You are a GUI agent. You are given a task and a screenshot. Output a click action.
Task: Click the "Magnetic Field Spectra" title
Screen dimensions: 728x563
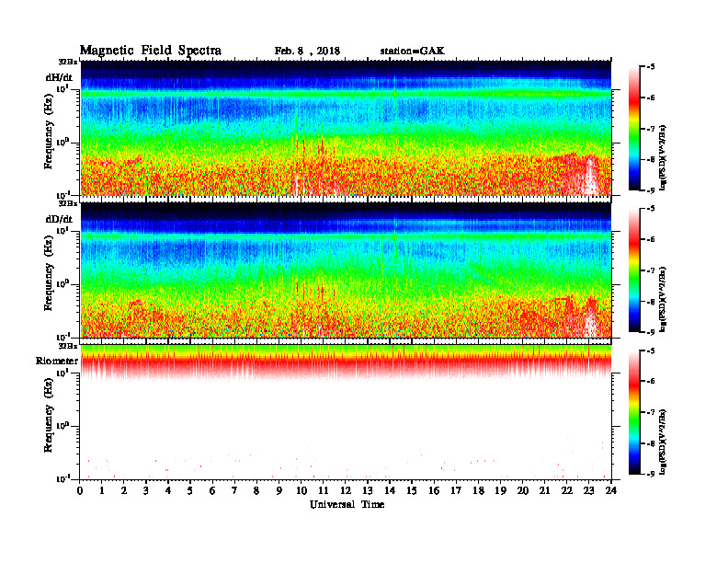tap(151, 51)
